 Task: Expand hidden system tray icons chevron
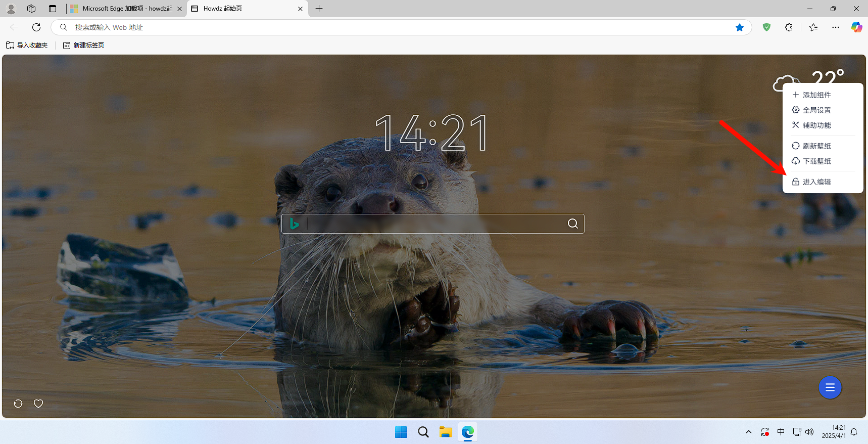click(x=749, y=432)
